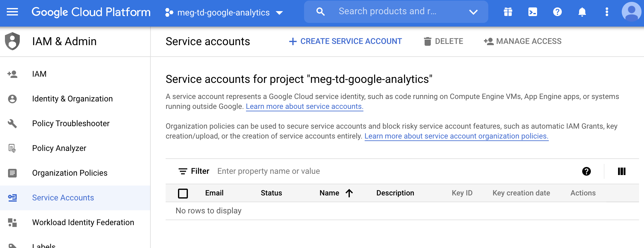Open the notifications bell
This screenshot has height=248, width=644.
[582, 12]
